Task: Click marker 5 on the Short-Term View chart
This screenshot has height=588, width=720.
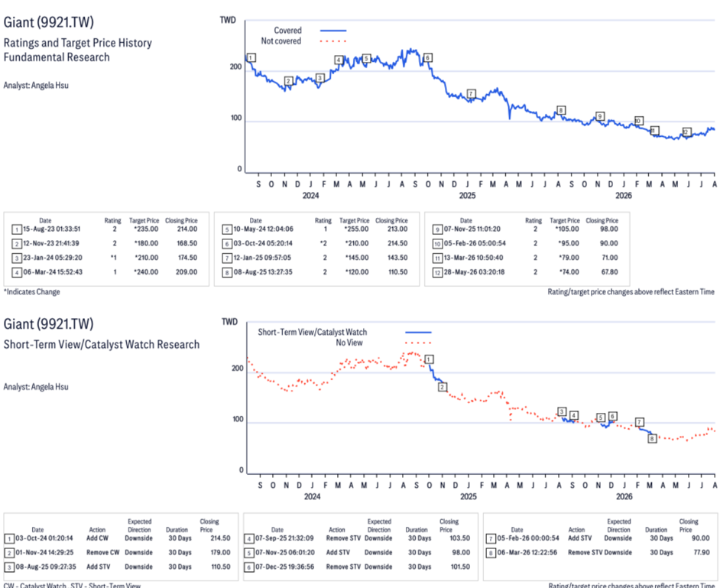Action: (x=601, y=417)
